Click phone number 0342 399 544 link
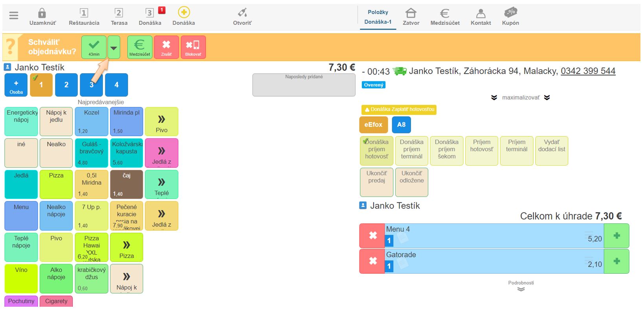 pos(588,71)
